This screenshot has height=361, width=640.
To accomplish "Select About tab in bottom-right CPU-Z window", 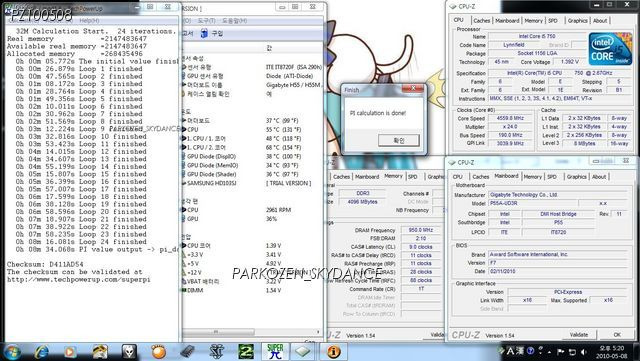I will (599, 176).
